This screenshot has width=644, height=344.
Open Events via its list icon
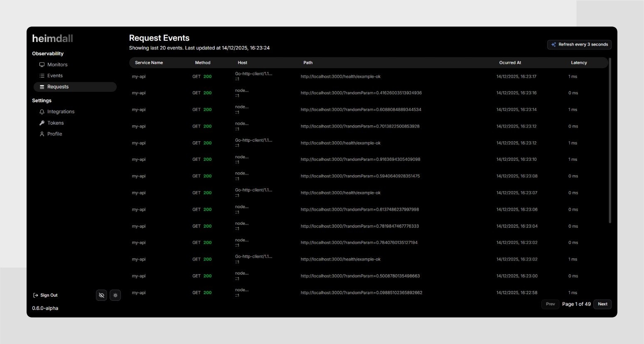coord(42,76)
